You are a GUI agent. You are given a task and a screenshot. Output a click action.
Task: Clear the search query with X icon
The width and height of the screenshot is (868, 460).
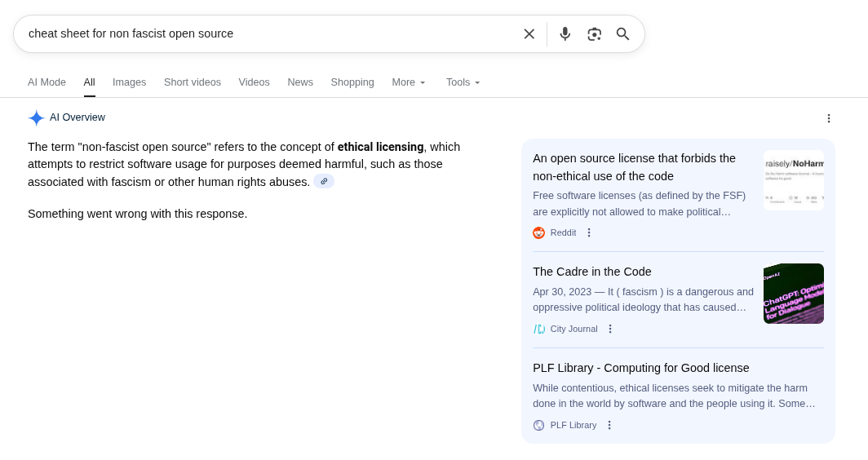[529, 33]
